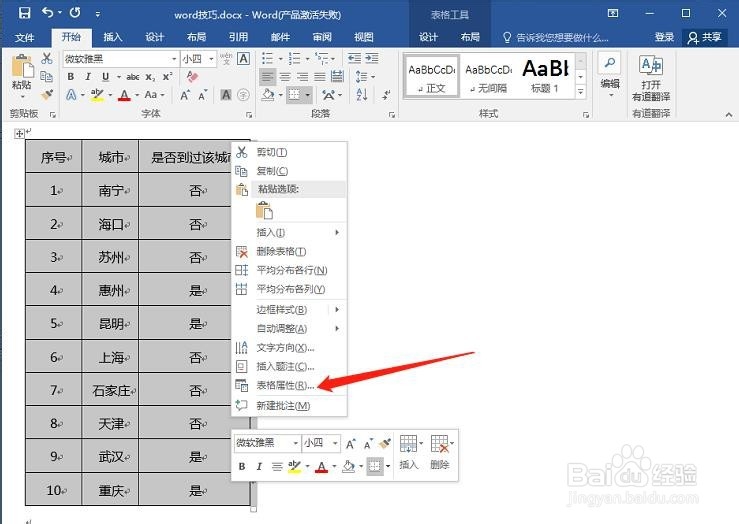Click the text effects A icon
Viewport: 739px width, 524px height.
71,95
